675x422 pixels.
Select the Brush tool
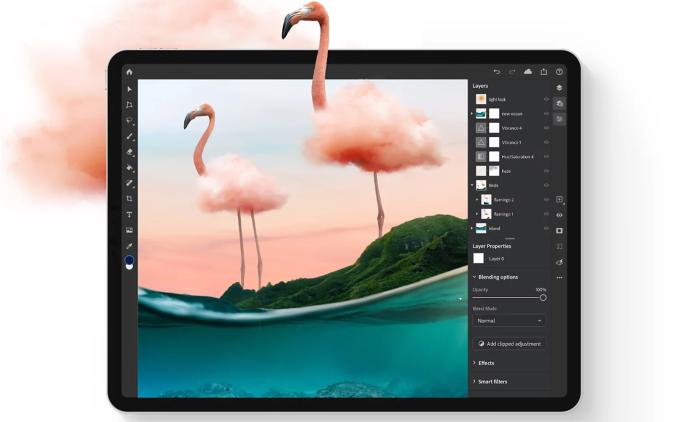[129, 136]
